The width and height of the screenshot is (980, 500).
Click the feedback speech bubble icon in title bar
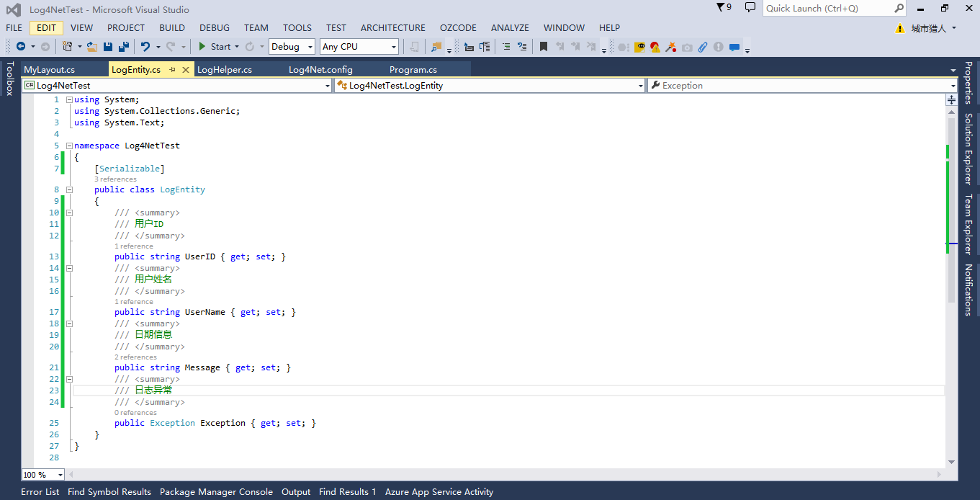coord(750,8)
